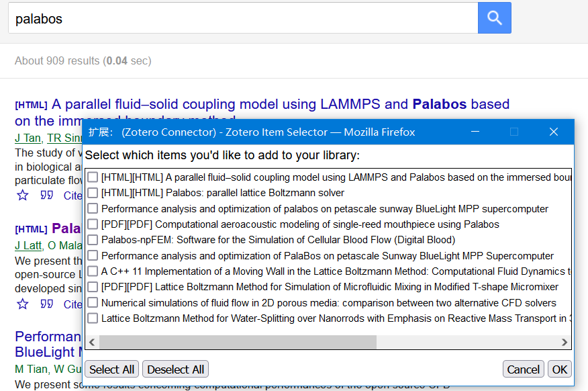Click the blue magnifier search button
Image resolution: width=588 pixels, height=391 pixels.
pyautogui.click(x=494, y=17)
